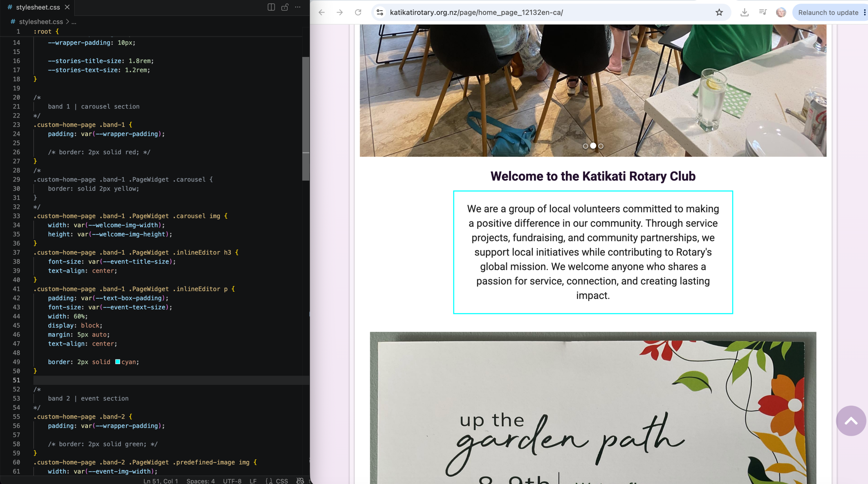
Task: Click the 'width: 60%;' declaration
Action: tap(68, 316)
